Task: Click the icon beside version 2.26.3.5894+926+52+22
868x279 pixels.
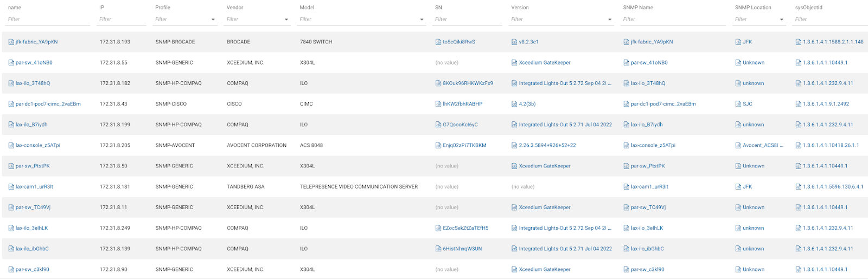Action: pyautogui.click(x=514, y=145)
